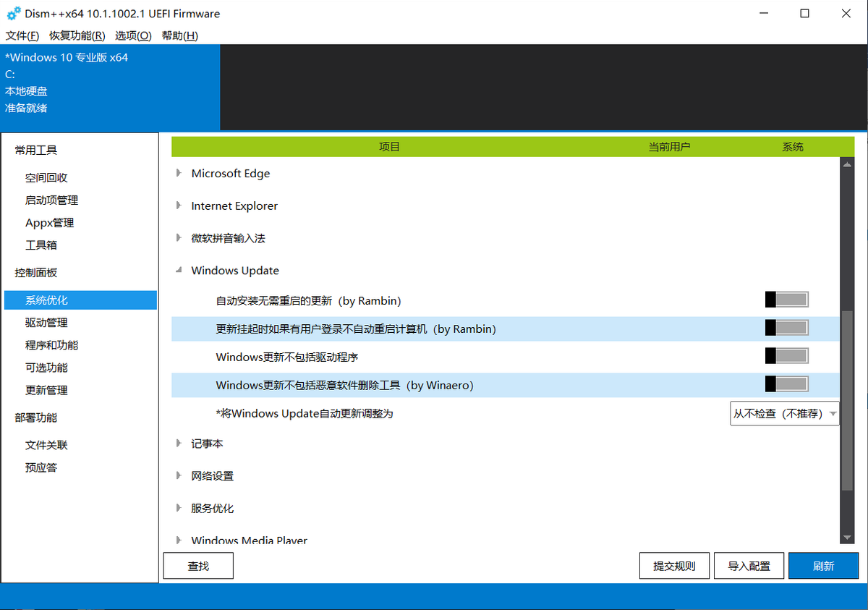The width and height of the screenshot is (868, 610).
Task: Open the 选项(O) menu
Action: pos(133,35)
